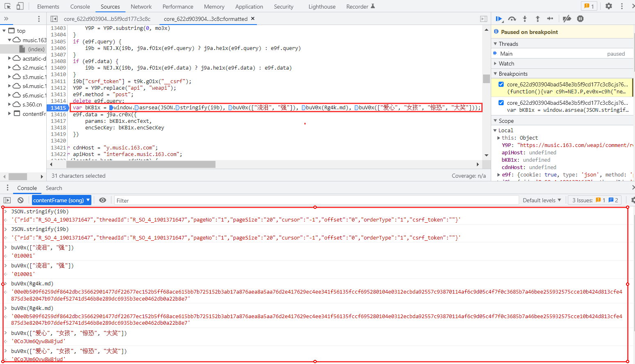
Task: Open the contentFrame (song) context dropdown
Action: (61, 200)
